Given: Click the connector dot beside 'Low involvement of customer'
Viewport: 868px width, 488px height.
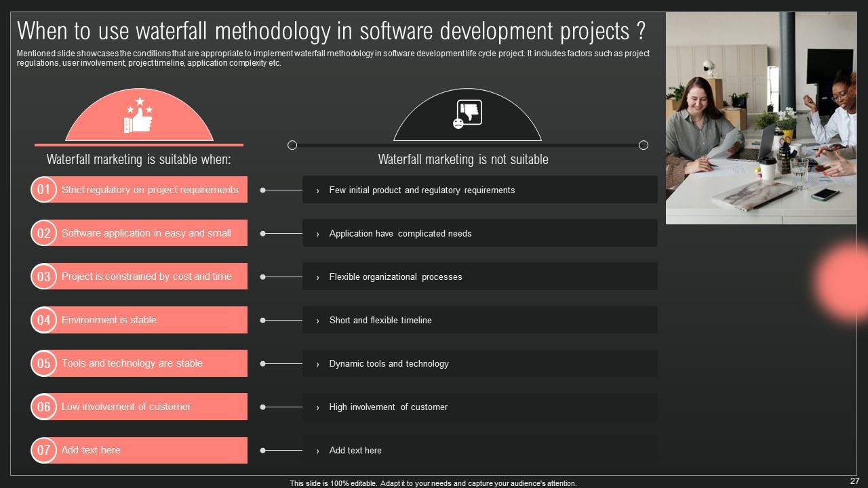Looking at the screenshot, I should pyautogui.click(x=262, y=407).
